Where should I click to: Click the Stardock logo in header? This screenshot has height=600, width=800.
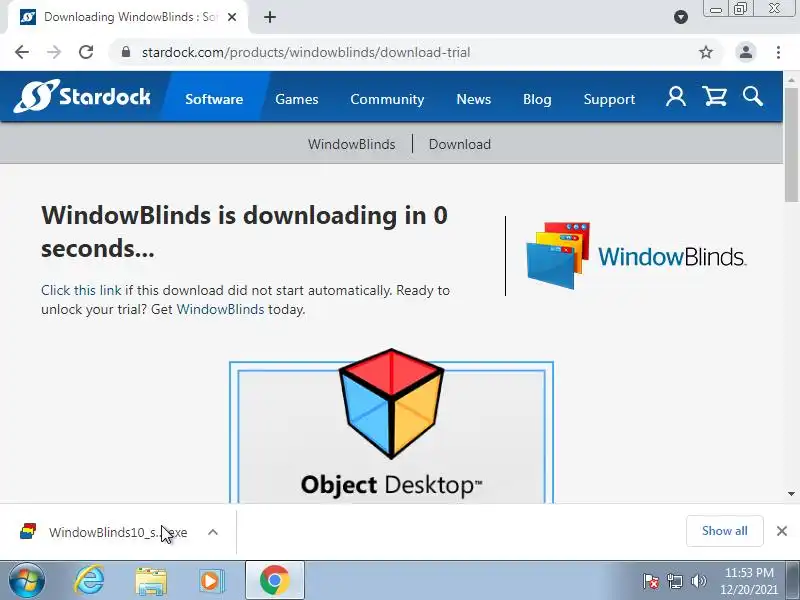[82, 96]
